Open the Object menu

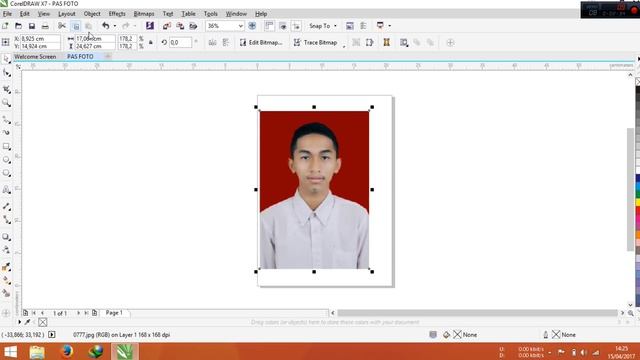click(x=92, y=14)
